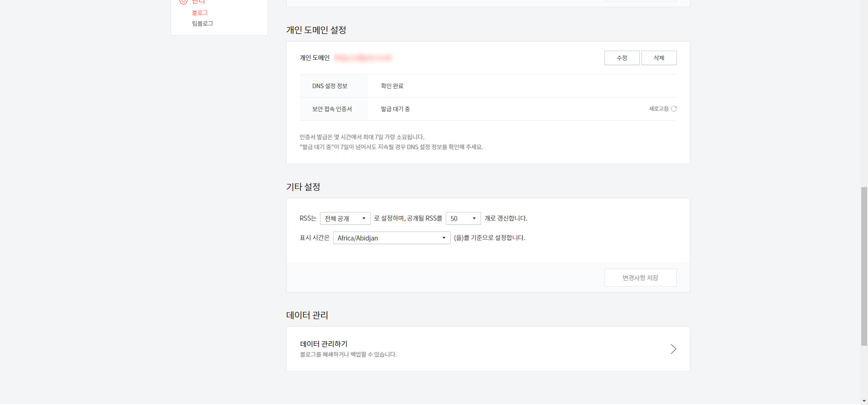The width and height of the screenshot is (868, 405).
Task: Click the masked personal domain URL
Action: (363, 57)
